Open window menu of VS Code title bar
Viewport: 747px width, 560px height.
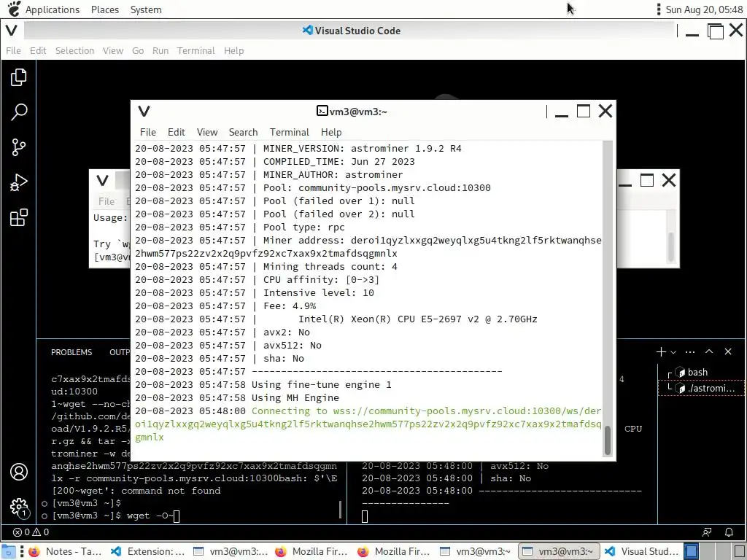click(x=12, y=31)
